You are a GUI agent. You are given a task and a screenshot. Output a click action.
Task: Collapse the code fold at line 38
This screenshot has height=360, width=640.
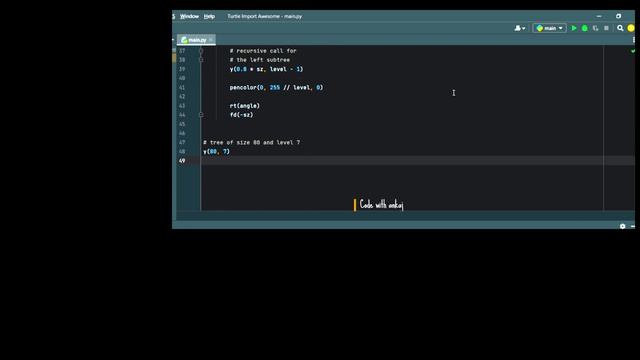[201, 60]
